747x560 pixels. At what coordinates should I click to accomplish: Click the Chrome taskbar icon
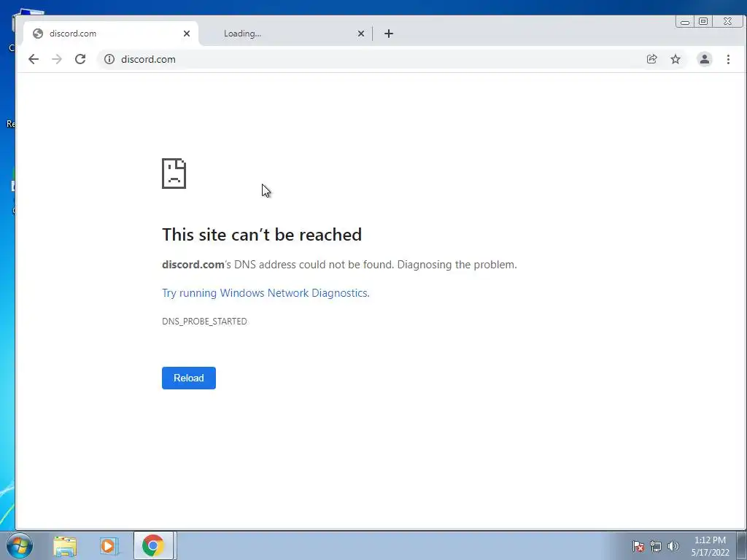[x=153, y=545]
